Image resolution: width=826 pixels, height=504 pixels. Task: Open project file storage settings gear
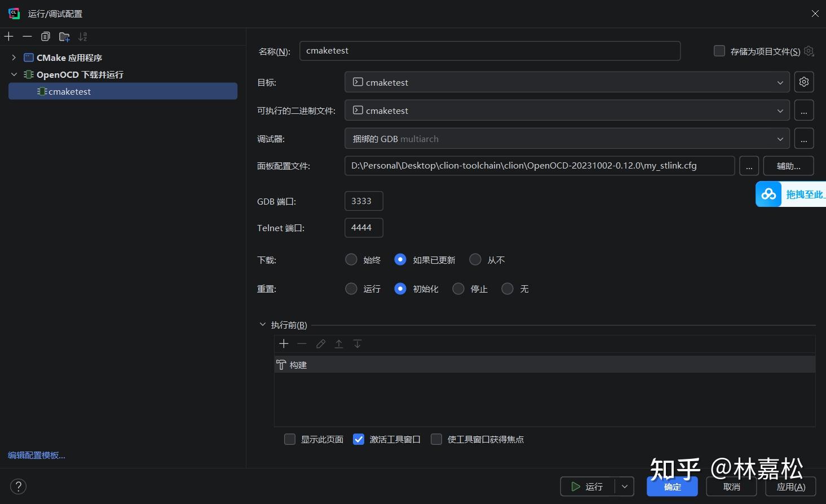point(809,51)
